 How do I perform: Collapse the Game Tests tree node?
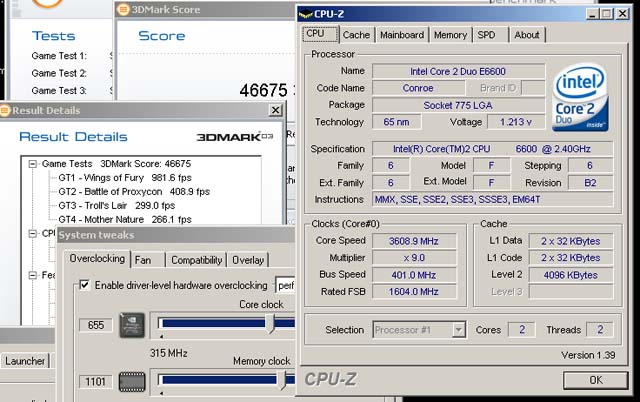(33, 164)
